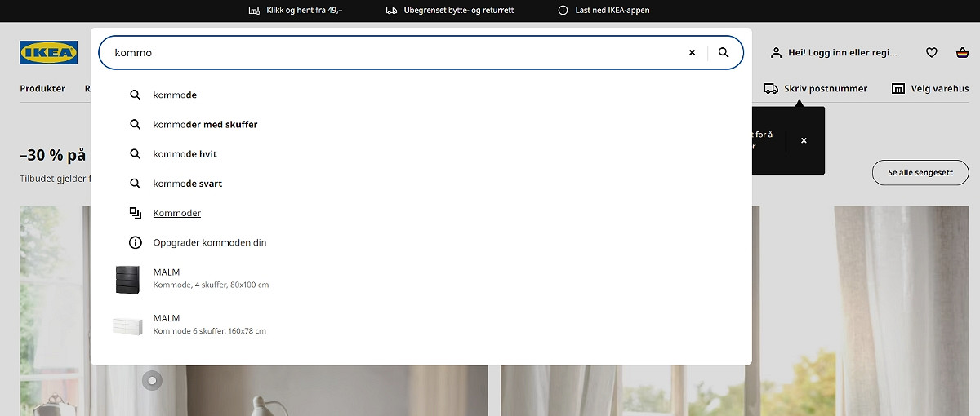Open the shopping basket icon
Image resolution: width=980 pixels, height=416 pixels.
(x=963, y=52)
